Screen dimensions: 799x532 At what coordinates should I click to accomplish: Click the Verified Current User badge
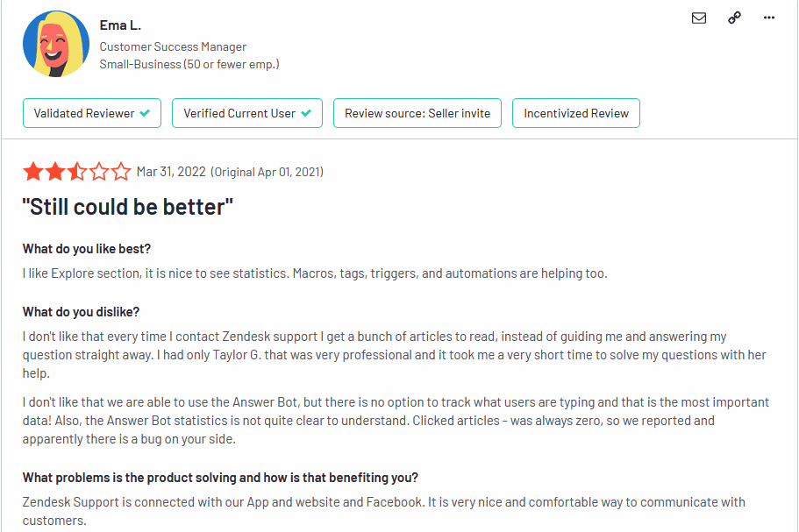(247, 113)
